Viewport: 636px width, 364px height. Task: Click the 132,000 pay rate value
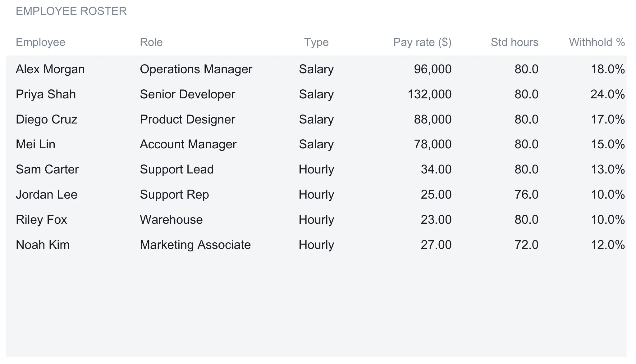click(430, 94)
